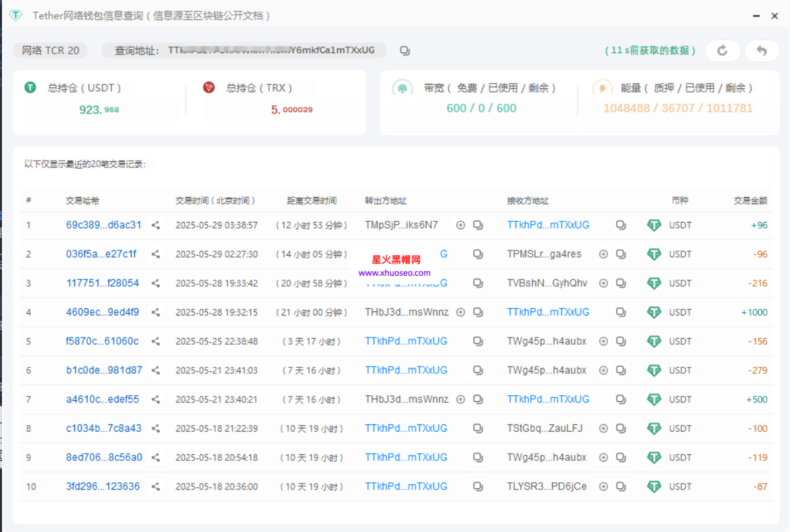Go back using the return arrow button
Screen dimensions: 790x532
click(x=762, y=50)
